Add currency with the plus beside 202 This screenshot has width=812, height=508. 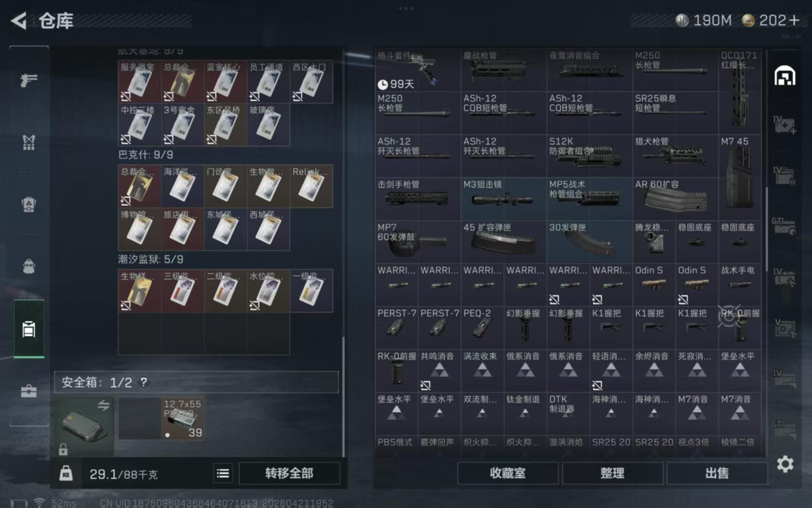pos(794,20)
